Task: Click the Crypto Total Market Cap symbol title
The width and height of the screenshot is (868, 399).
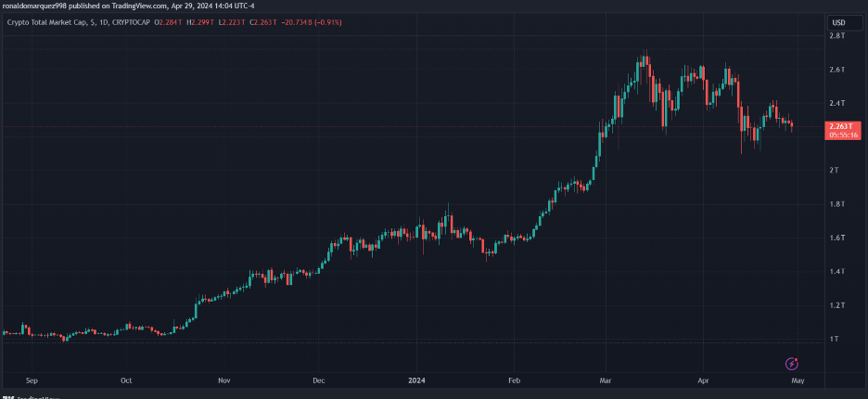Action: coord(47,22)
